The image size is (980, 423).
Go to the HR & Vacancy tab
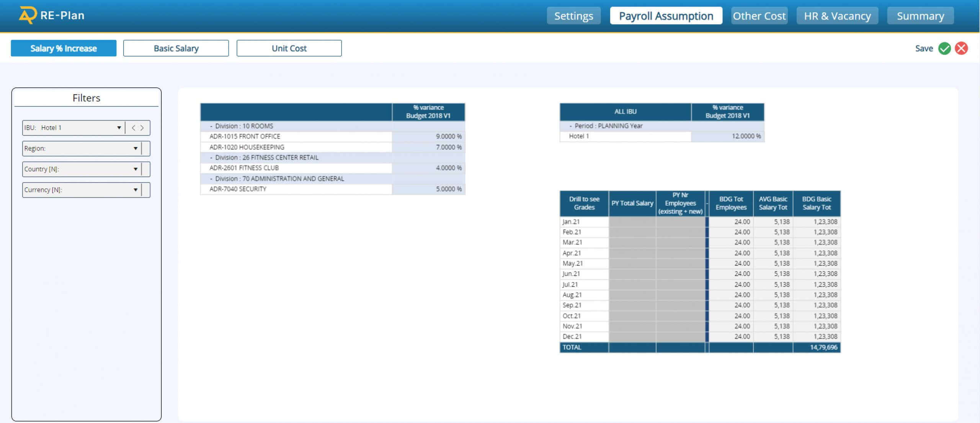837,16
